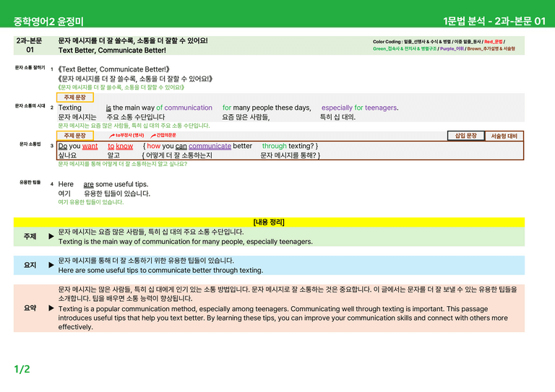Select the 삽입 문장 box
The height and width of the screenshot is (392, 555).
pyautogui.click(x=466, y=136)
